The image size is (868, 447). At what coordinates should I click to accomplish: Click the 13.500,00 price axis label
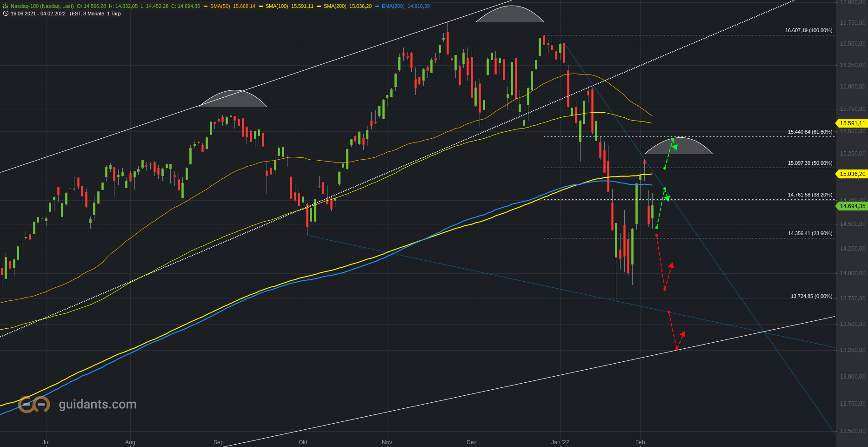tap(853, 324)
